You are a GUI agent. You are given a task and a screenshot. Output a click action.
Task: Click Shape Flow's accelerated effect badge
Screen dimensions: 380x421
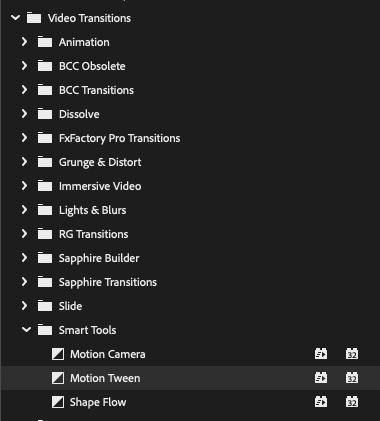(321, 402)
